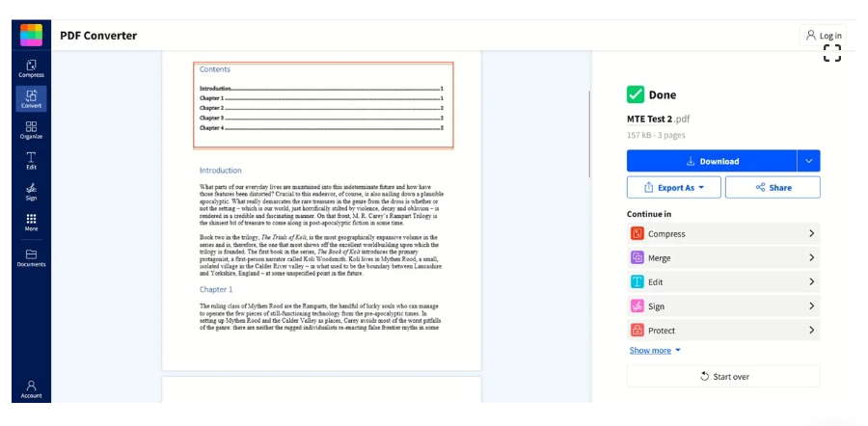Click the chevron on Edit row
Screen dimensions: 868x426
pos(811,282)
